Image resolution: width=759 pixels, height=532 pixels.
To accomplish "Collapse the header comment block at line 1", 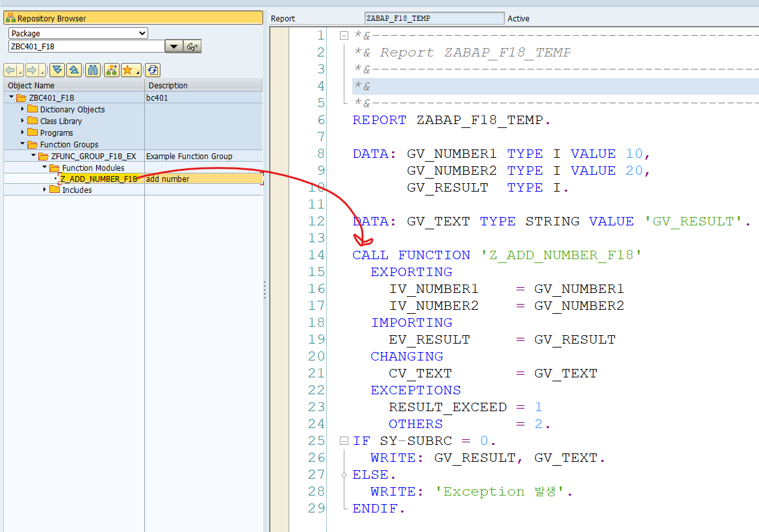I will pyautogui.click(x=344, y=35).
